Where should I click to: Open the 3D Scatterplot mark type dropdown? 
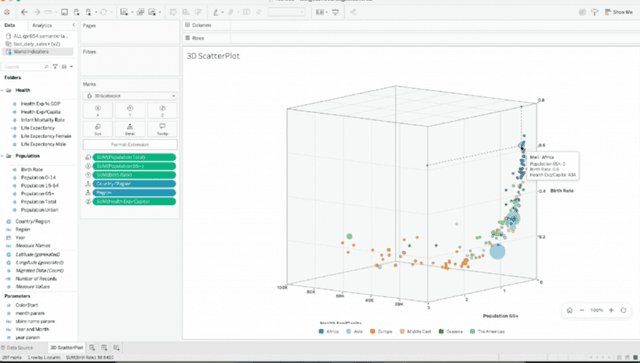(x=130, y=96)
